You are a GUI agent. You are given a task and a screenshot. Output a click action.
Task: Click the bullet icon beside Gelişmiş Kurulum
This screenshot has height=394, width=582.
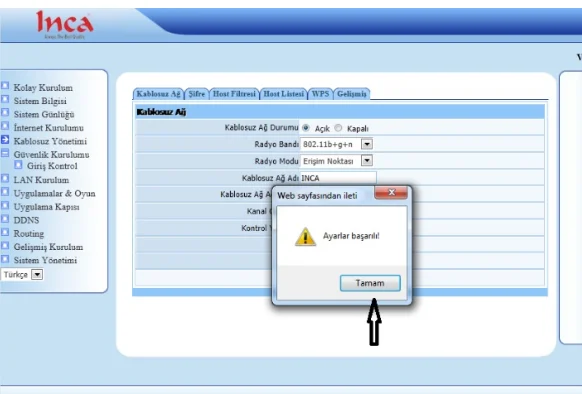pyautogui.click(x=5, y=245)
